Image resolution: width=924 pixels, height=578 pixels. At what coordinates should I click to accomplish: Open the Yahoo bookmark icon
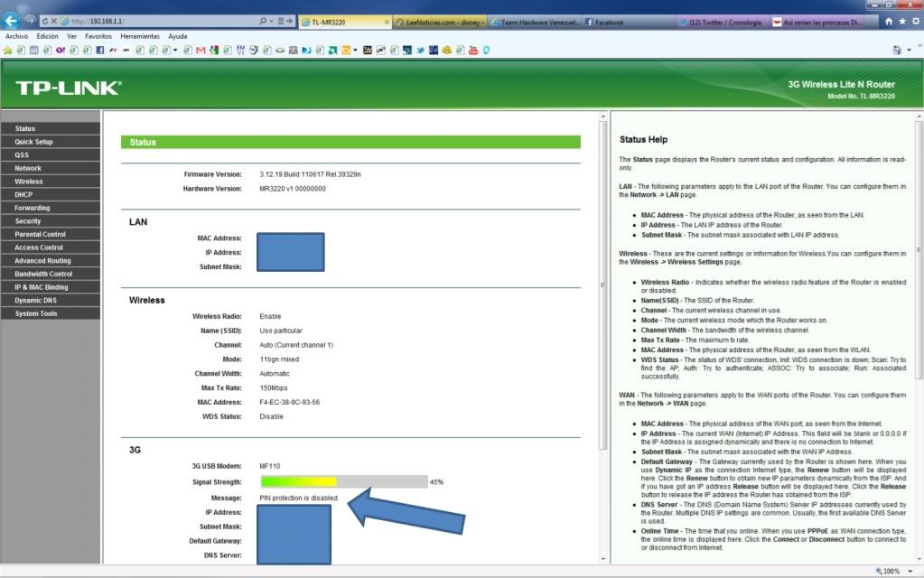(x=61, y=50)
